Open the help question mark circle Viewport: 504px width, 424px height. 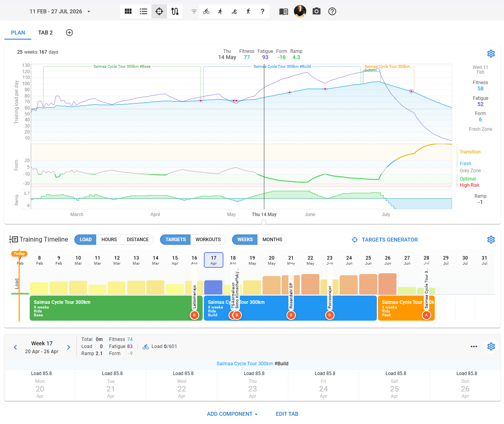click(332, 11)
